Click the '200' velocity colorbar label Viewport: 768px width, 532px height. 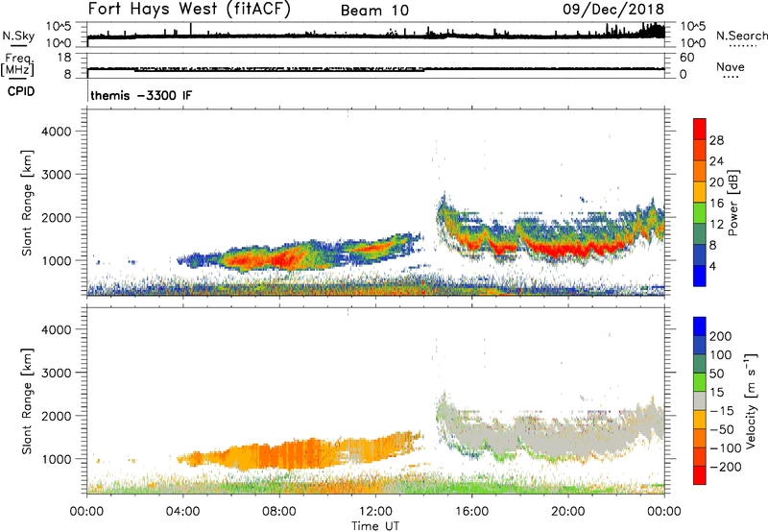(721, 336)
